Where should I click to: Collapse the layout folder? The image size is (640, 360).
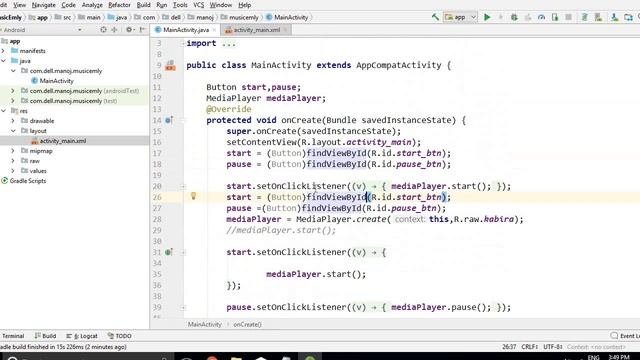[13, 131]
